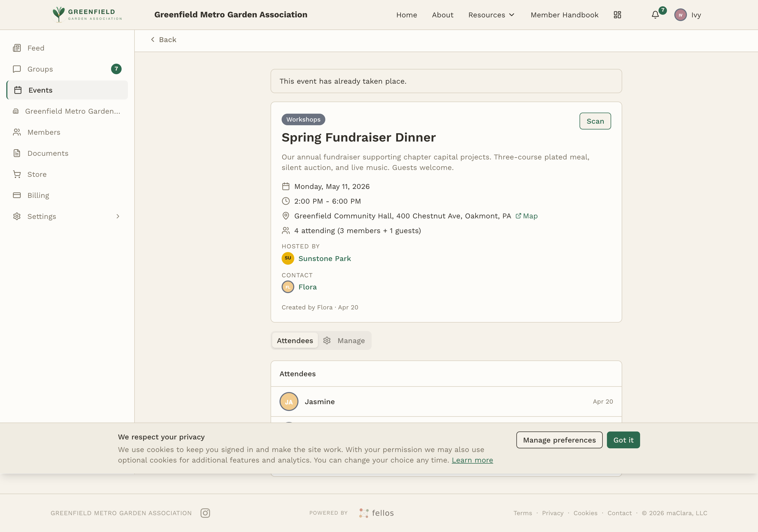
Task: Click the 4 attending count text
Action: click(357, 231)
